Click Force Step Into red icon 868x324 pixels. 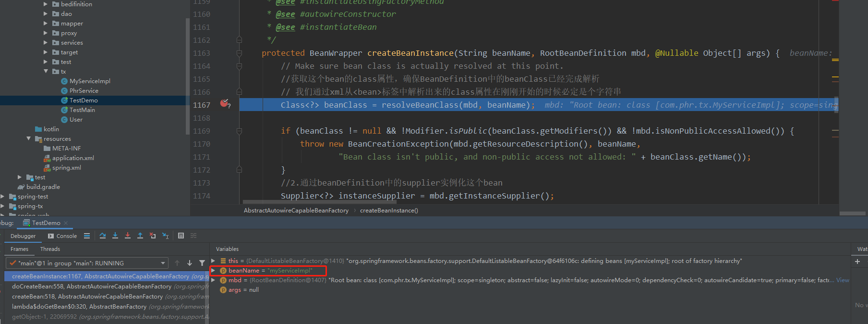[128, 236]
